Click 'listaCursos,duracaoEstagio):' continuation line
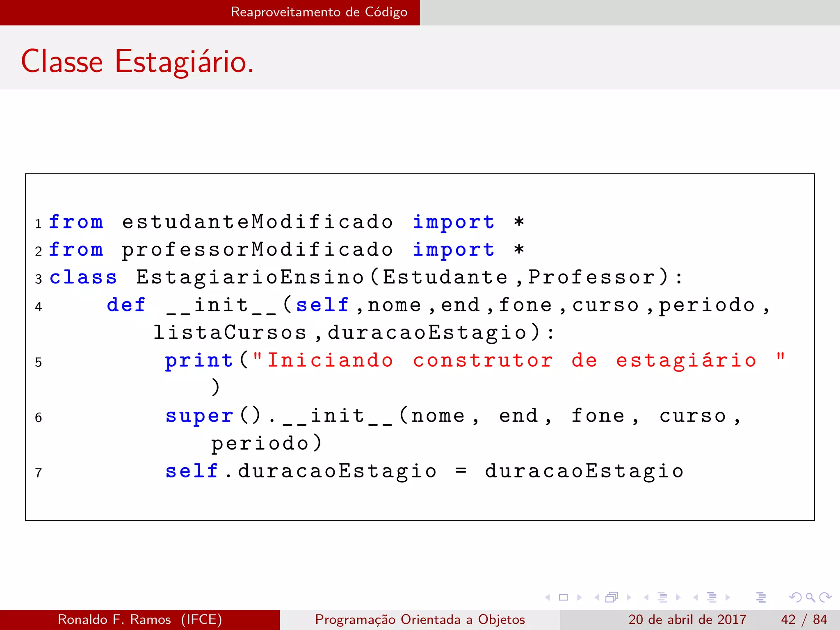The height and width of the screenshot is (630, 840). [354, 333]
